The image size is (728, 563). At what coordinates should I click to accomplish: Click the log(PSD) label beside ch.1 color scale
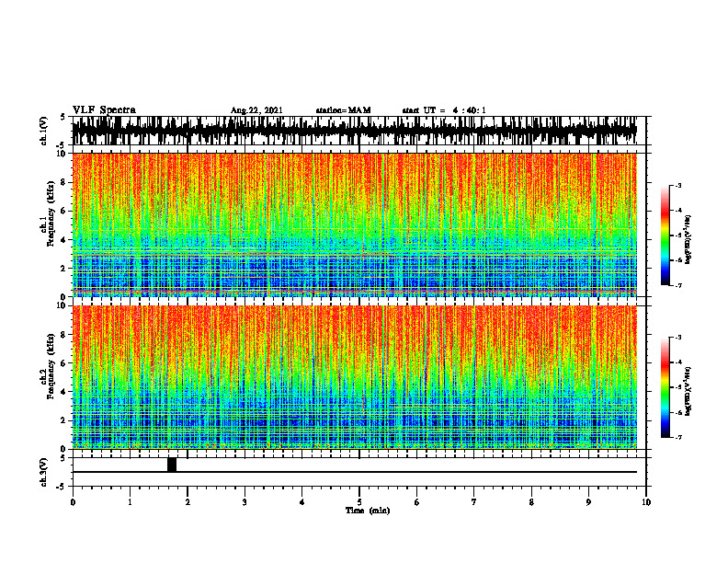(x=688, y=240)
